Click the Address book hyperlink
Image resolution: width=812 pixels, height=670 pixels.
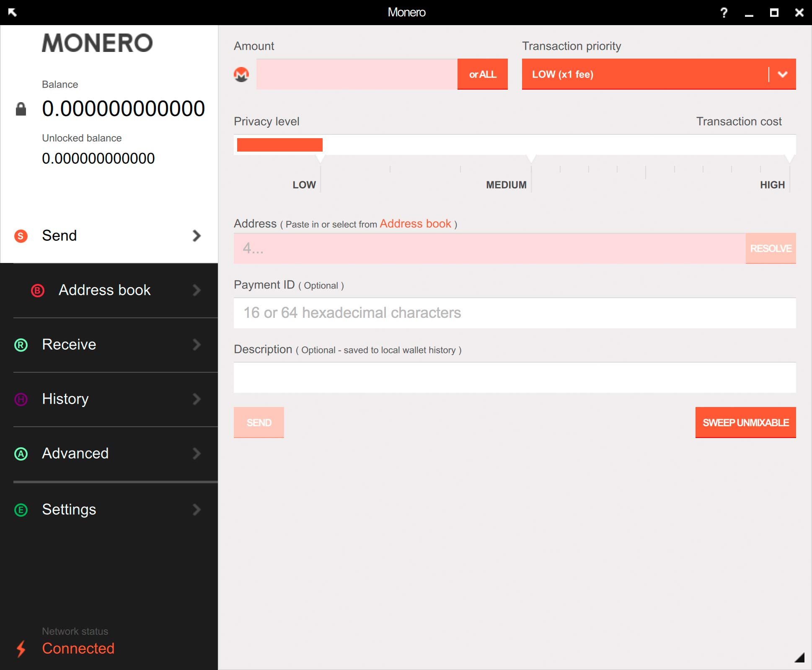tap(414, 223)
